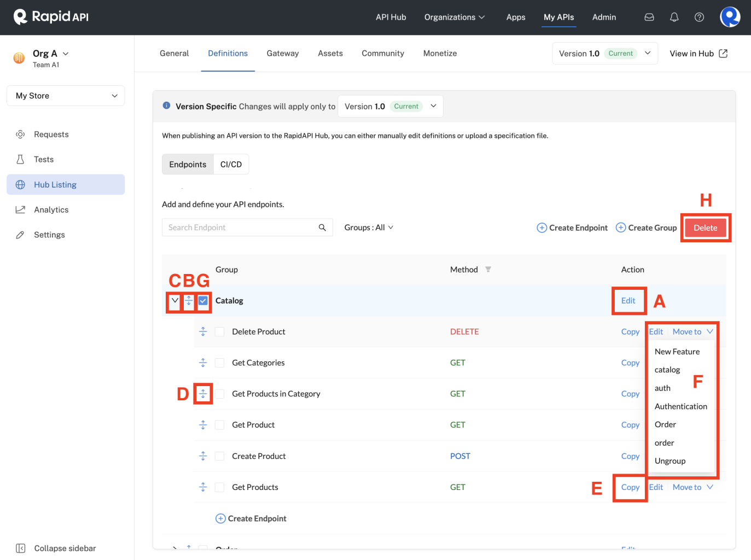Click the Delete Product reorder handle
751x560 pixels.
[x=203, y=332]
